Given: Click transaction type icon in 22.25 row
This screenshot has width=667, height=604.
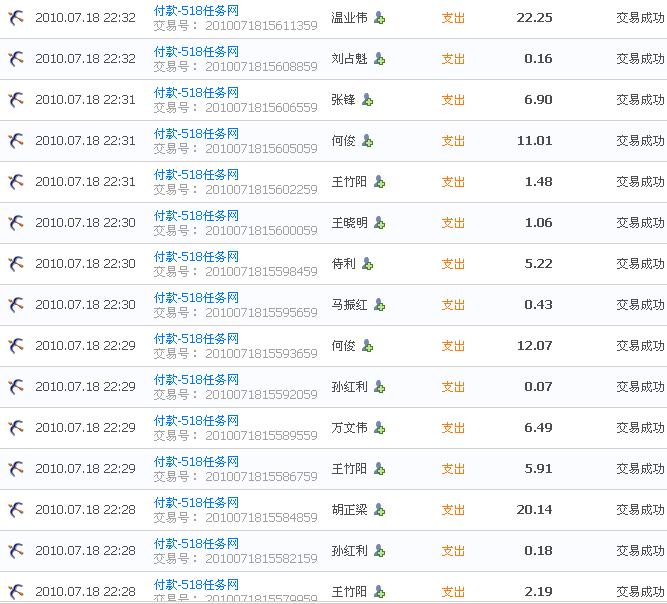Looking at the screenshot, I should point(15,18).
